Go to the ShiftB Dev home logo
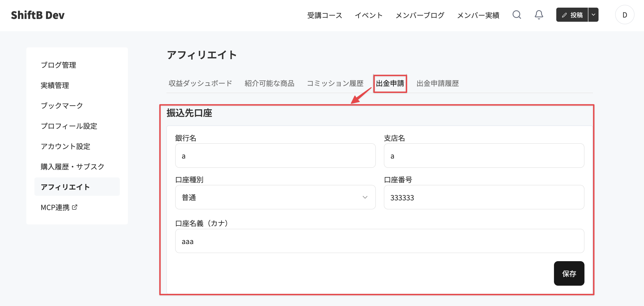The height and width of the screenshot is (306, 644). (x=38, y=15)
